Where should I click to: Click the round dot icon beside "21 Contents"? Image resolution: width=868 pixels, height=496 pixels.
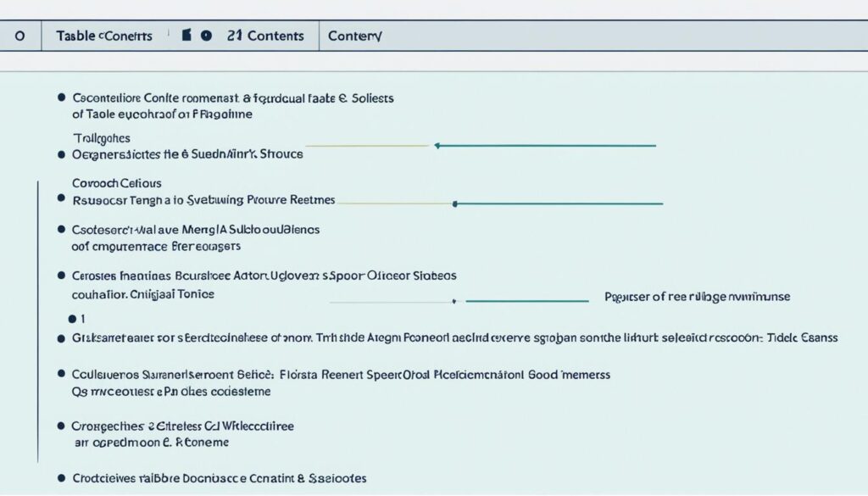(205, 36)
